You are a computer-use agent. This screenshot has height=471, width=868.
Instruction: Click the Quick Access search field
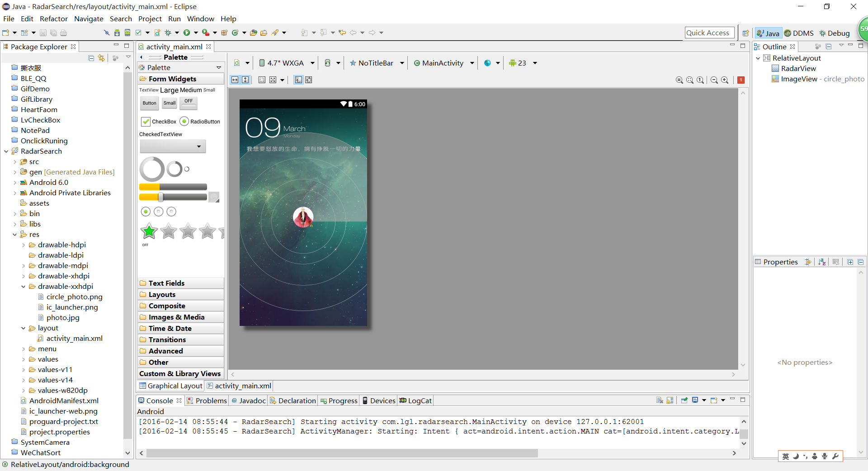point(708,33)
